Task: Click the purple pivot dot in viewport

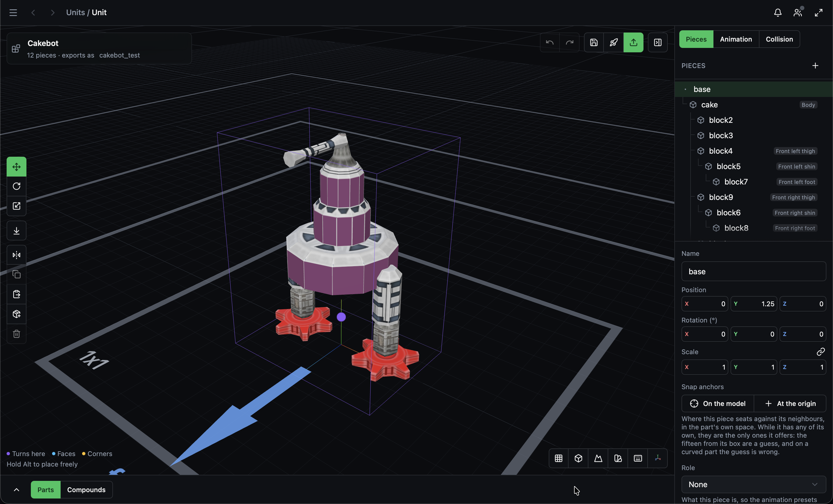Action: 341,317
